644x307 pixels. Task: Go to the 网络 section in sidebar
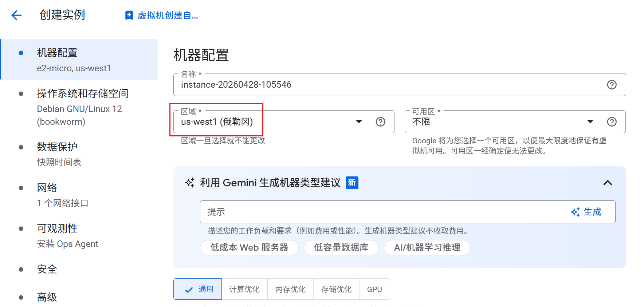click(x=47, y=188)
